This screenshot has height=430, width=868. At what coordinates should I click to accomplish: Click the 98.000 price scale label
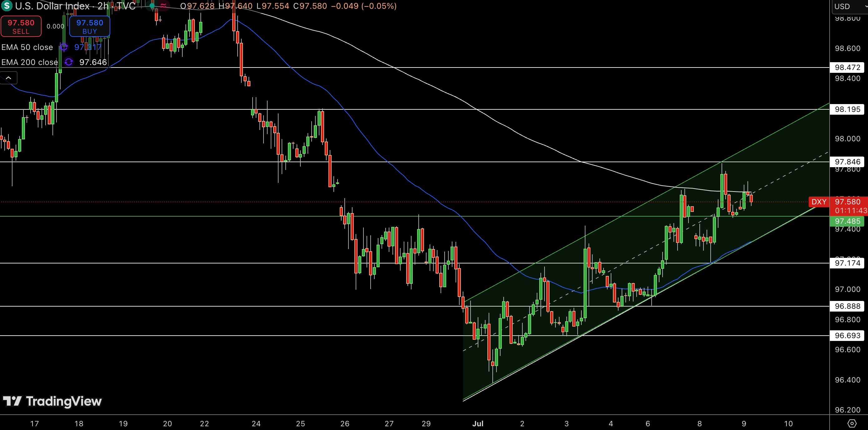click(847, 139)
